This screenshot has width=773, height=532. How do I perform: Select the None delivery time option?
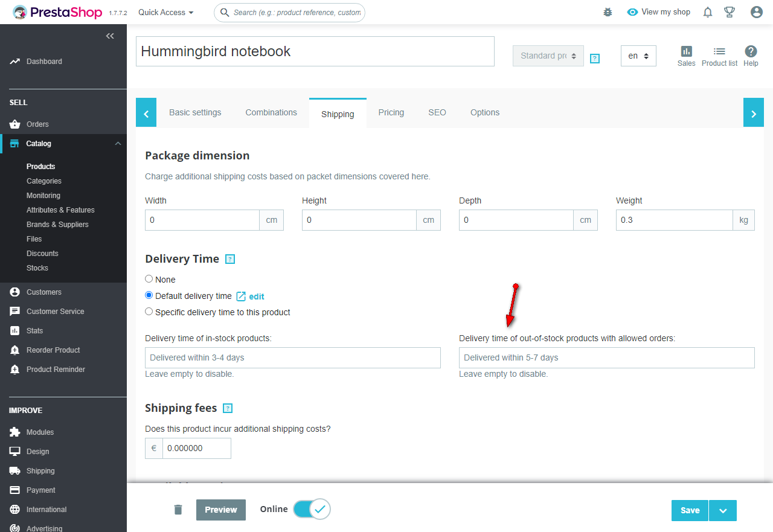(149, 279)
